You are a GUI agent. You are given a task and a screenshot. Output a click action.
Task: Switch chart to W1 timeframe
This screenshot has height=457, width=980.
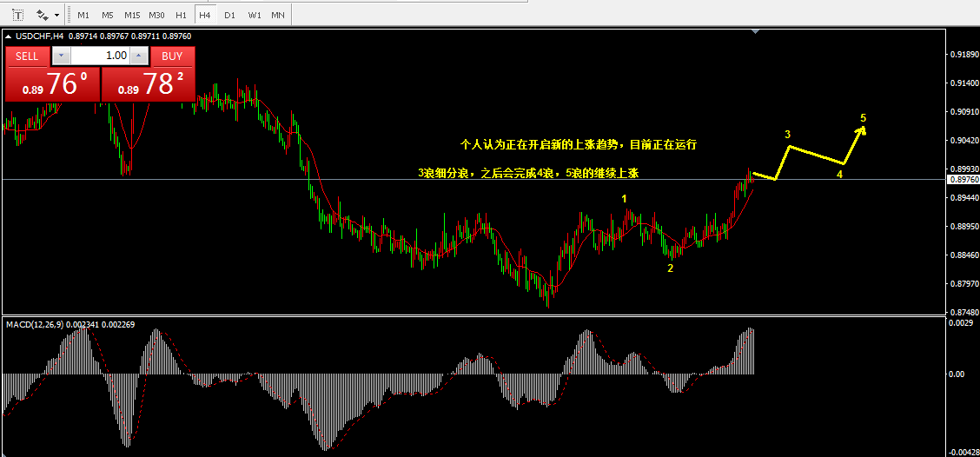(254, 15)
